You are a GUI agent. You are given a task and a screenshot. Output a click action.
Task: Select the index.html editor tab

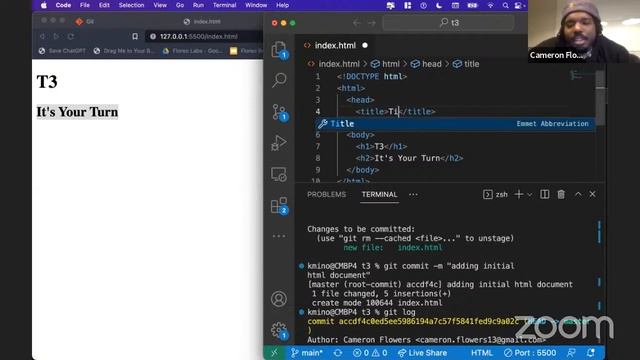pyautogui.click(x=336, y=45)
